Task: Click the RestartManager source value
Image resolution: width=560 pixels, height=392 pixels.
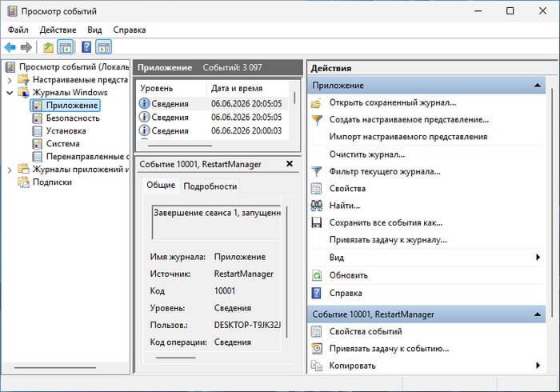Action: tap(243, 274)
